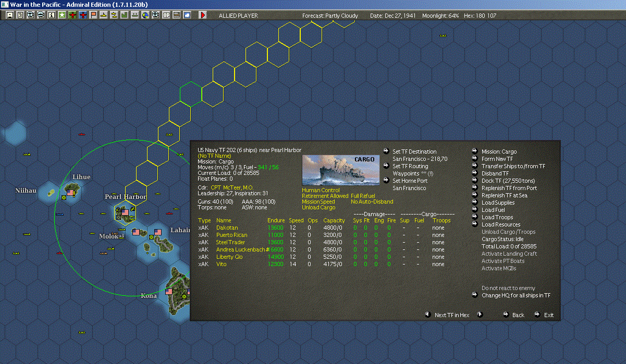
Task: Toggle Mission Speed setting
Action: (x=318, y=202)
